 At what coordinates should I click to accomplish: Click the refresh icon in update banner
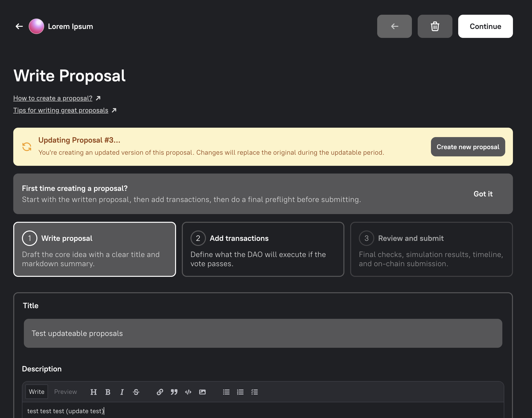pos(27,146)
